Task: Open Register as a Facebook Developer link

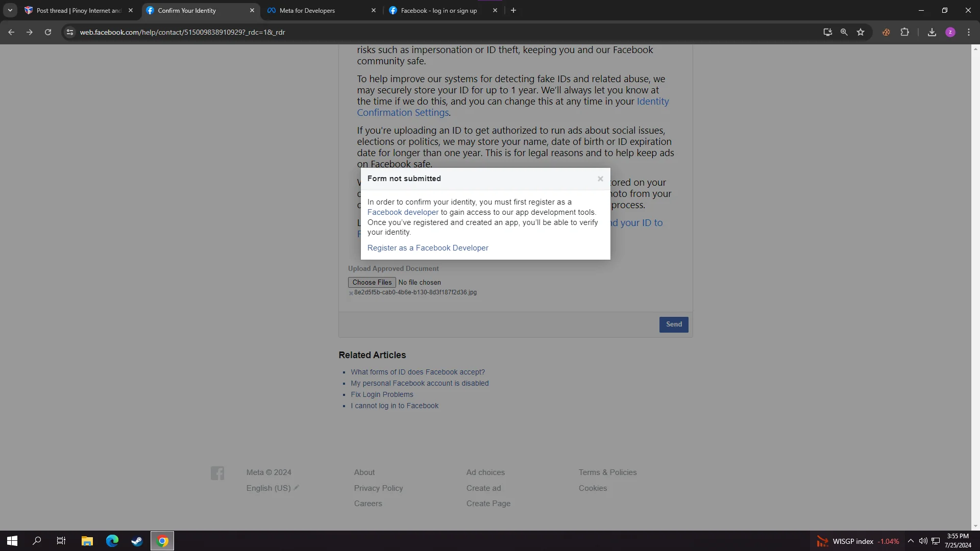Action: [428, 248]
